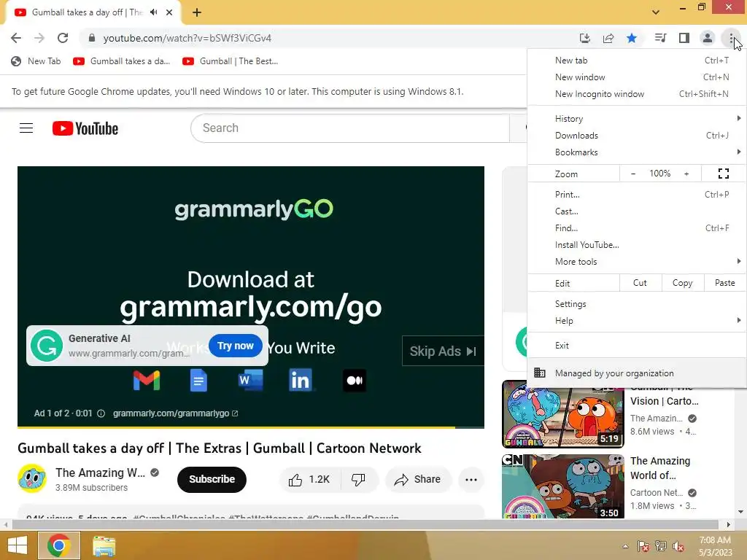Increase zoom with the plus button
The width and height of the screenshot is (747, 560).
point(686,174)
